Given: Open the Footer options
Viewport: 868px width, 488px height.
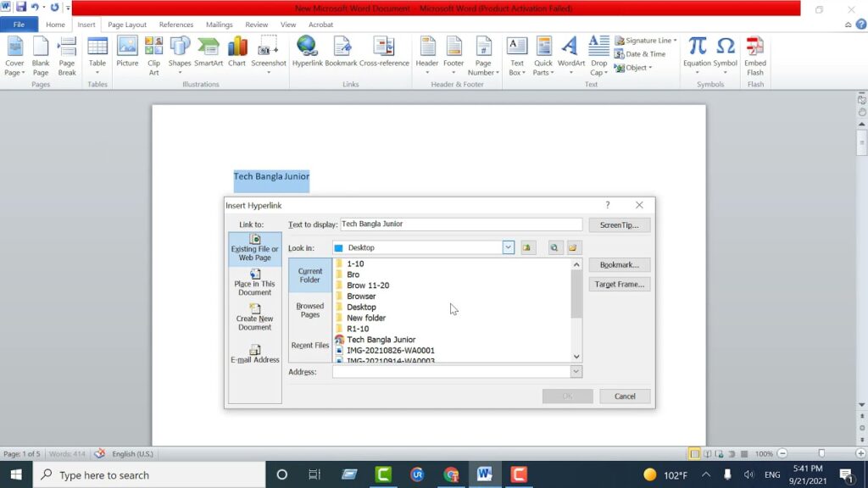Looking at the screenshot, I should 453,56.
